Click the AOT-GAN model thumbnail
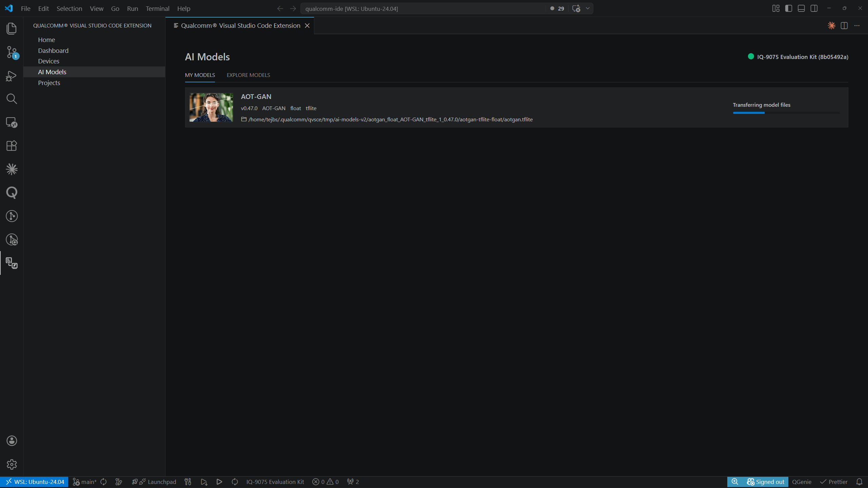The image size is (868, 488). pyautogui.click(x=211, y=107)
